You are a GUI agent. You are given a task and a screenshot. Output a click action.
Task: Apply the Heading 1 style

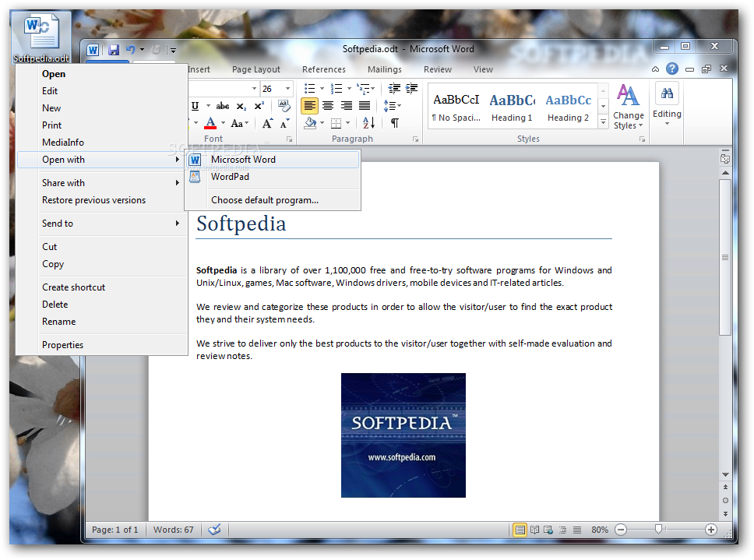click(x=512, y=107)
